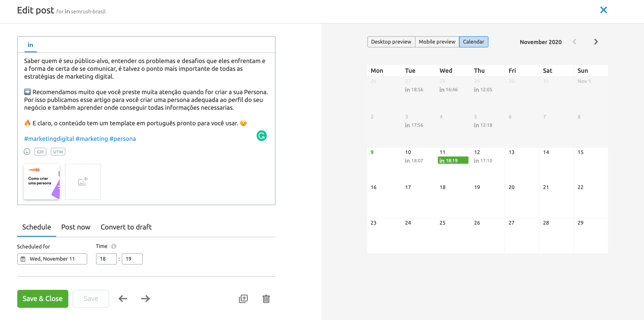The image size is (644, 320).
Task: Insert a GIF using the GIF icon
Action: (40, 152)
